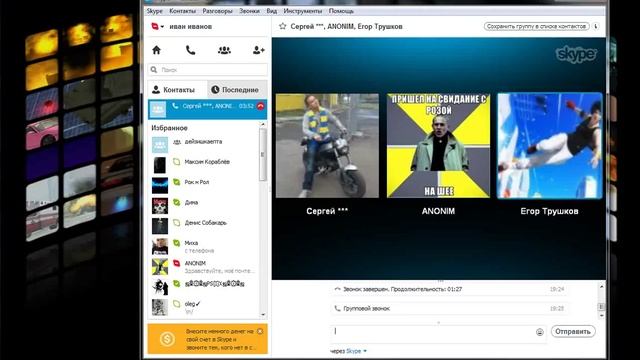Focus the Поиск search field
Viewport: 640px width, 360px height.
(208, 70)
